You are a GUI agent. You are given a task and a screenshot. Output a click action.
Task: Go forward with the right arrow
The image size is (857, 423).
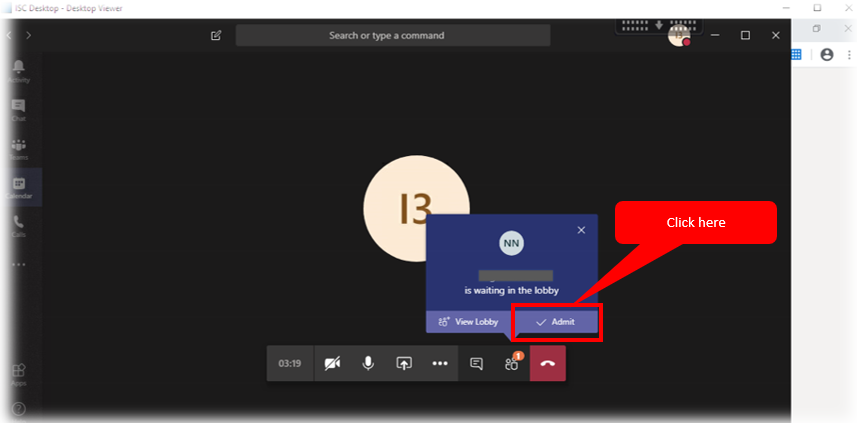[x=29, y=36]
